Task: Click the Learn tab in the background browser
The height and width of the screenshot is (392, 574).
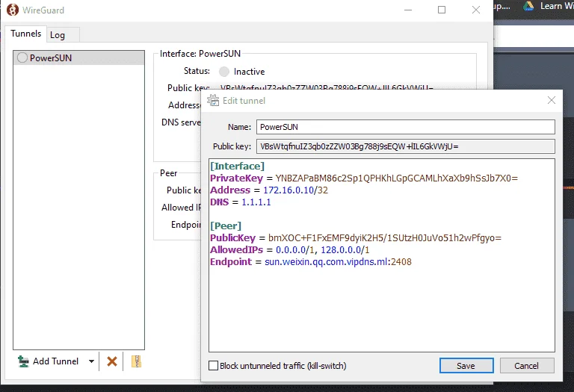Action: pyautogui.click(x=557, y=6)
